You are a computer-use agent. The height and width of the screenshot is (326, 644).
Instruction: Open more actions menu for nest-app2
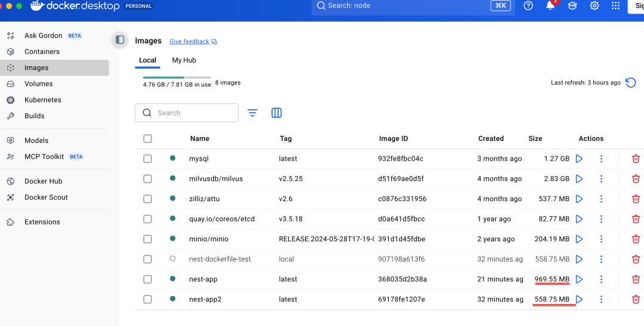(x=601, y=299)
